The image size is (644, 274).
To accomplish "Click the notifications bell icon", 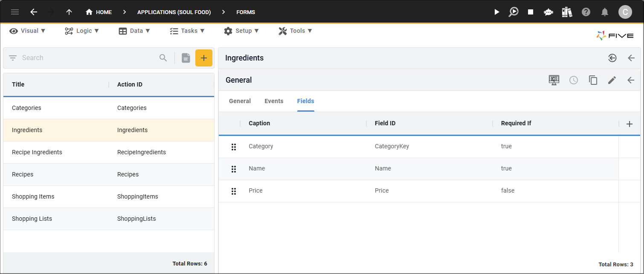I will [x=604, y=12].
